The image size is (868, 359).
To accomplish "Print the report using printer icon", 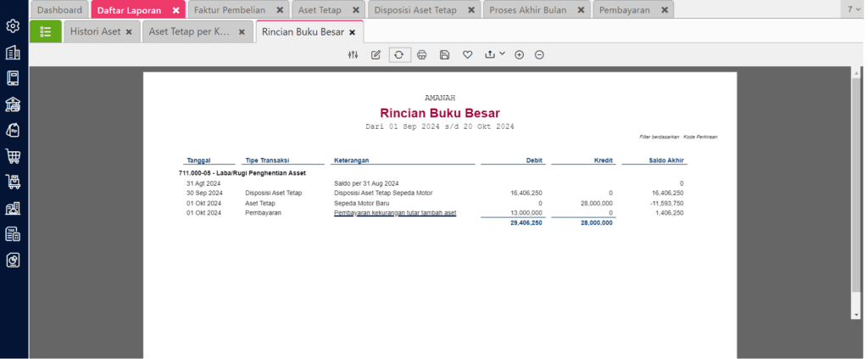I will 422,55.
